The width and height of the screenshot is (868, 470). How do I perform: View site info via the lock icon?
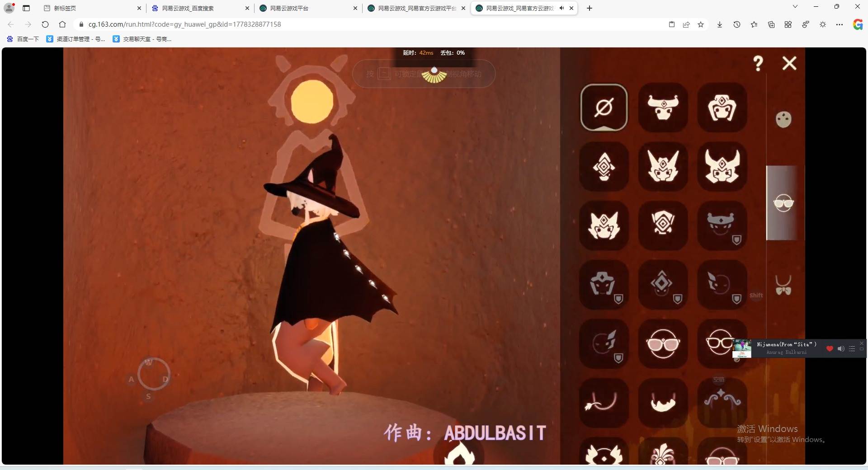point(81,24)
